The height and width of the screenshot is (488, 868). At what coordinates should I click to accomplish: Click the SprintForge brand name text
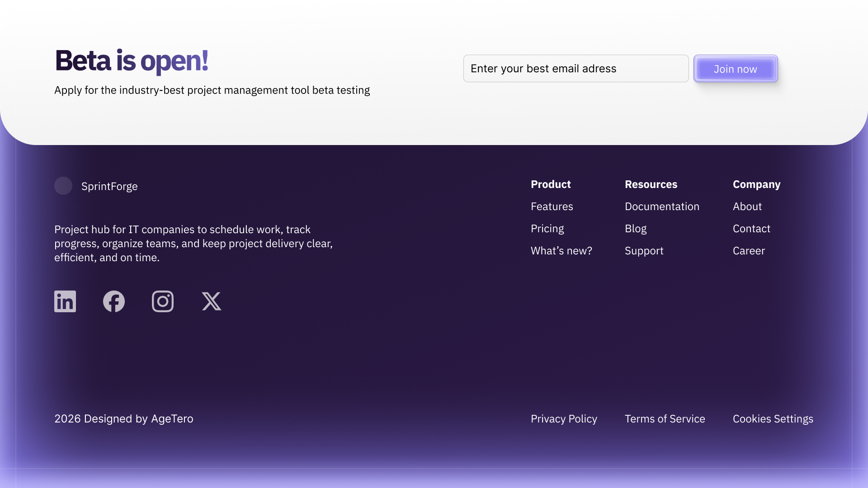point(109,186)
